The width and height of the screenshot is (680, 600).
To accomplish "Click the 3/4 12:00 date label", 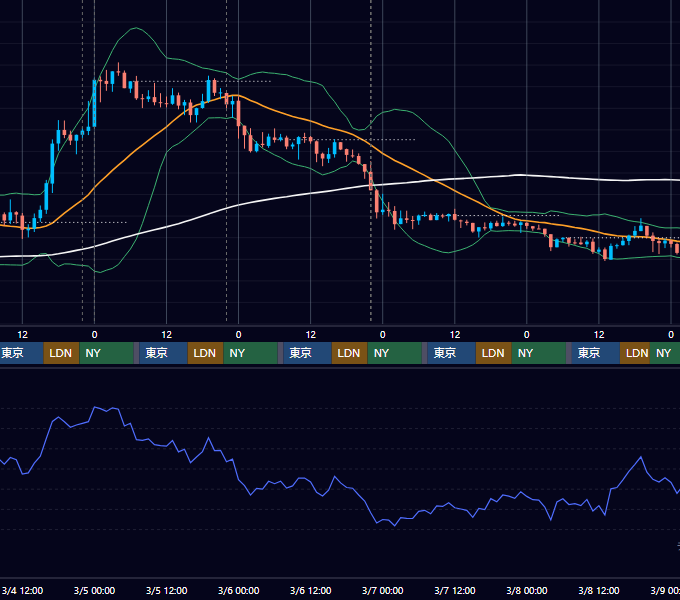I will [22, 591].
